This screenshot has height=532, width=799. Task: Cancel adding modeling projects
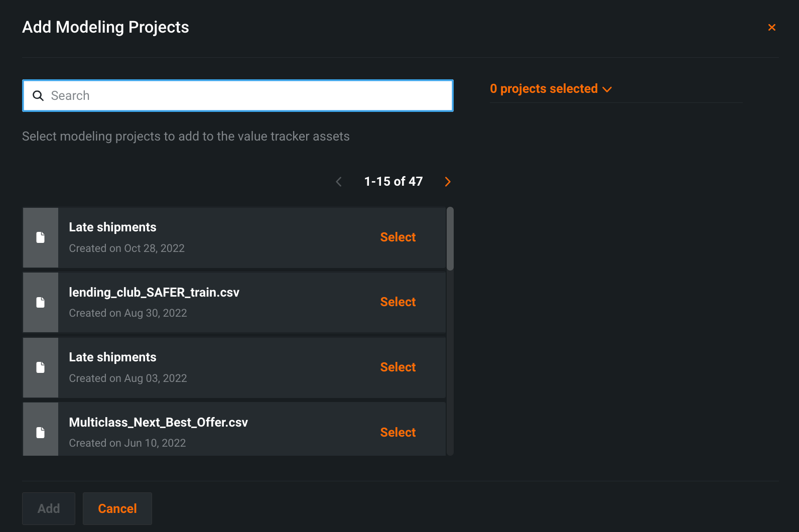click(x=117, y=508)
